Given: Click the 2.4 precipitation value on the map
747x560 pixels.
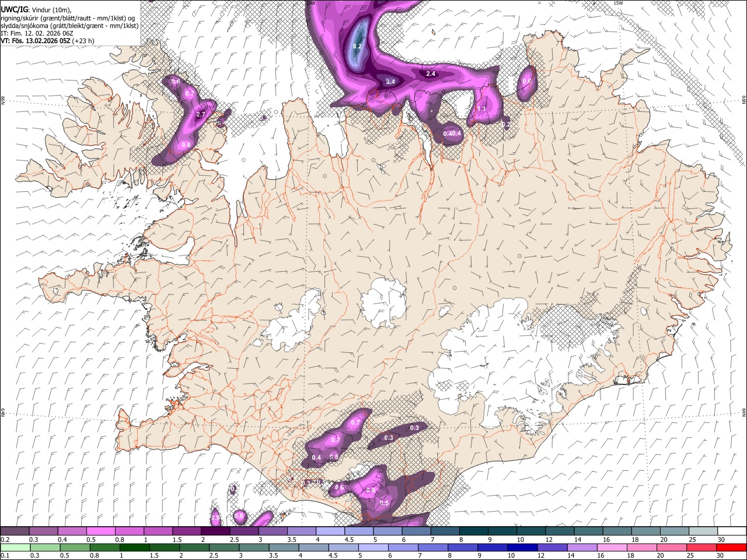Looking at the screenshot, I should point(431,73).
